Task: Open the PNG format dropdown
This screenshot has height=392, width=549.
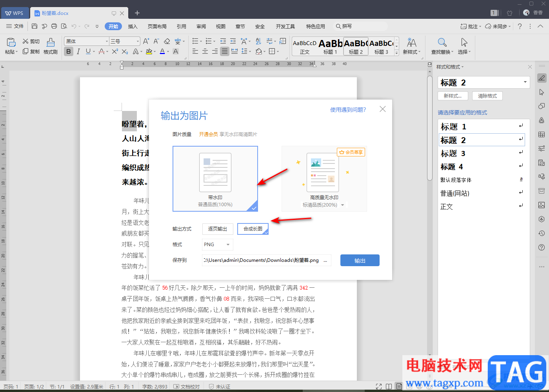Action: (217, 245)
